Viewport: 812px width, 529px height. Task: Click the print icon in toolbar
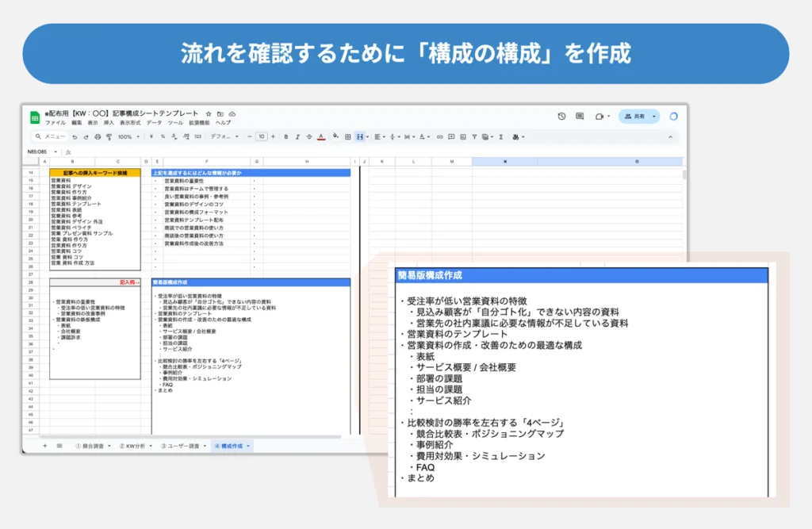click(97, 136)
